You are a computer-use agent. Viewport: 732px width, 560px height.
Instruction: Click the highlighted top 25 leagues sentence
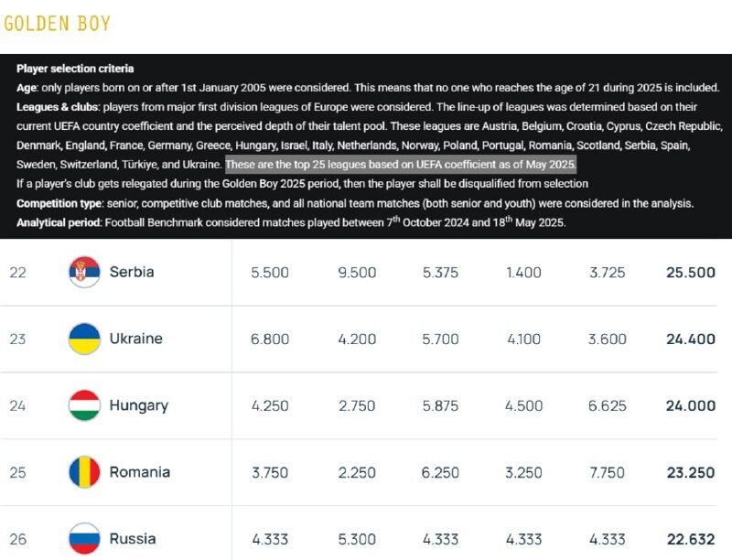click(401, 165)
